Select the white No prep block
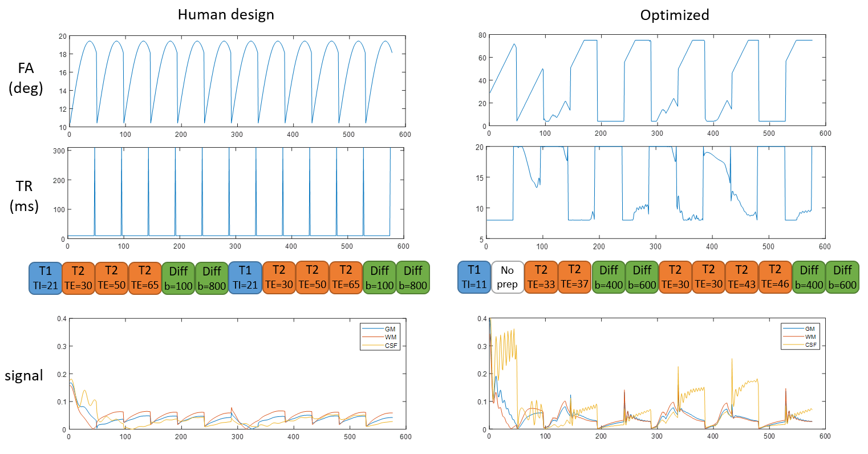868x454 pixels. point(507,277)
